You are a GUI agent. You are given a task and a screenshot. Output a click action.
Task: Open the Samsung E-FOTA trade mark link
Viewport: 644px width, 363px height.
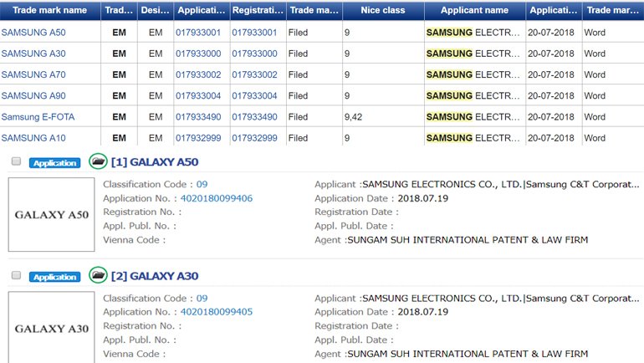38,117
